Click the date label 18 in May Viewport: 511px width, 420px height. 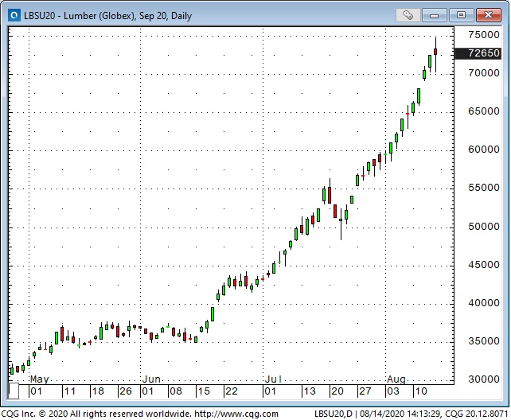tap(98, 391)
